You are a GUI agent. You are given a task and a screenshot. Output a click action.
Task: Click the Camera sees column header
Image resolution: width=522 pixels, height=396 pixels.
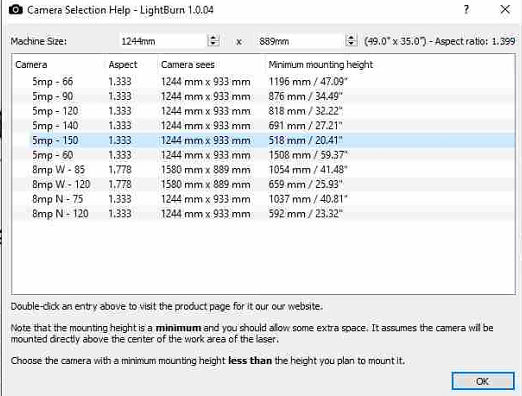coord(188,65)
